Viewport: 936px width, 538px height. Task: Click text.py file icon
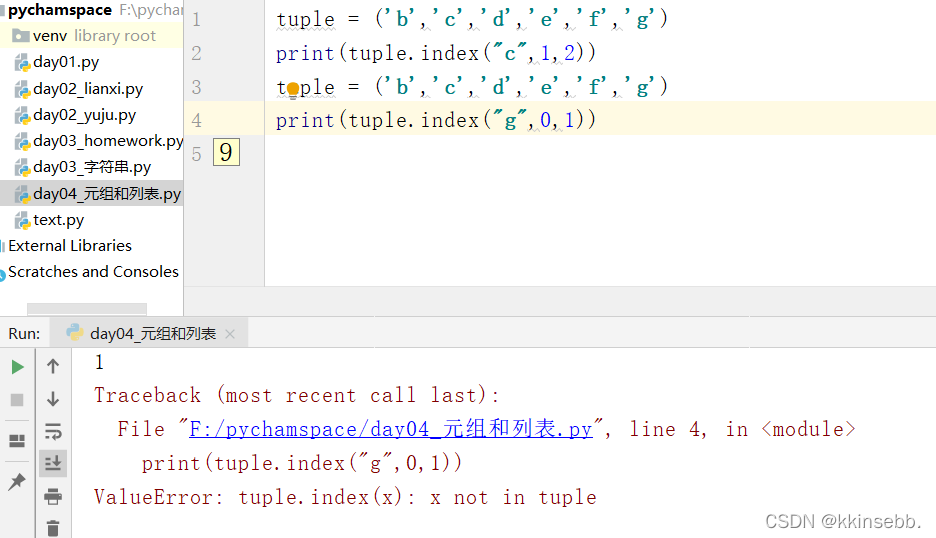point(22,220)
